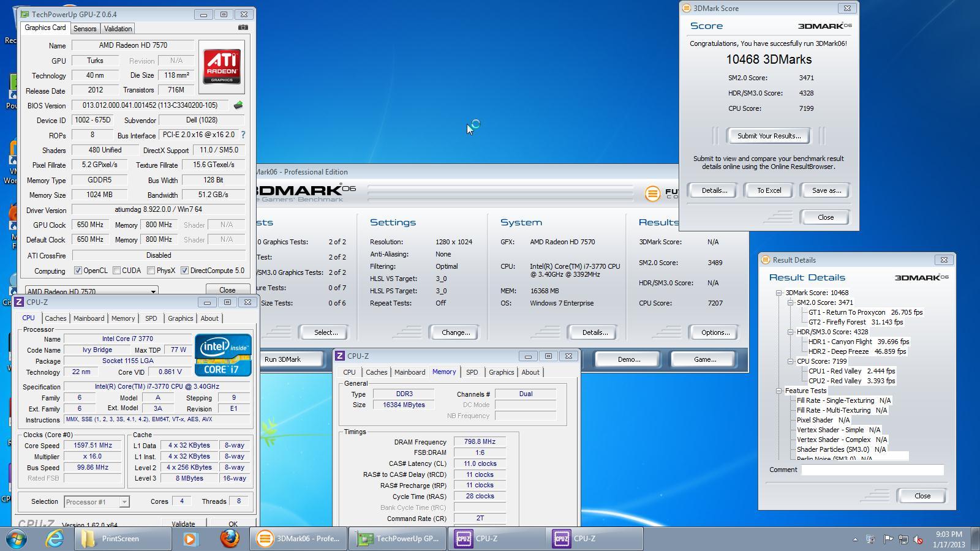
Task: Toggle the CUDA checkbox in GPU-Z
Action: click(x=116, y=271)
